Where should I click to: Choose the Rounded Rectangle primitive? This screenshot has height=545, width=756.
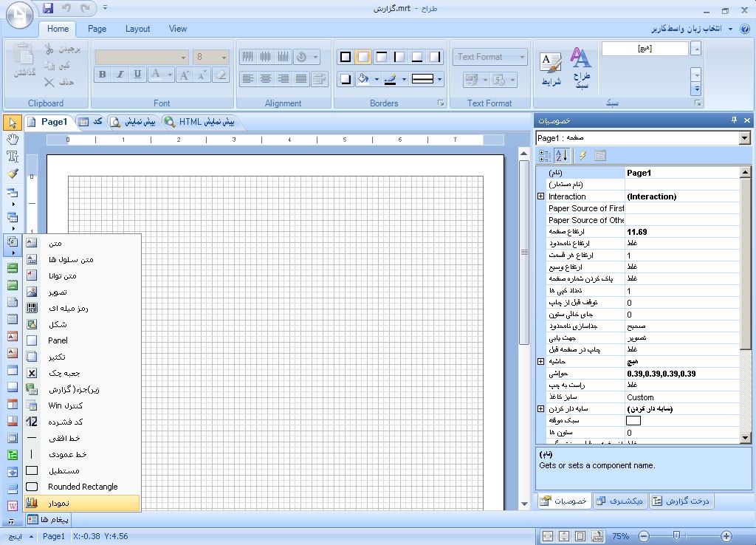click(83, 487)
